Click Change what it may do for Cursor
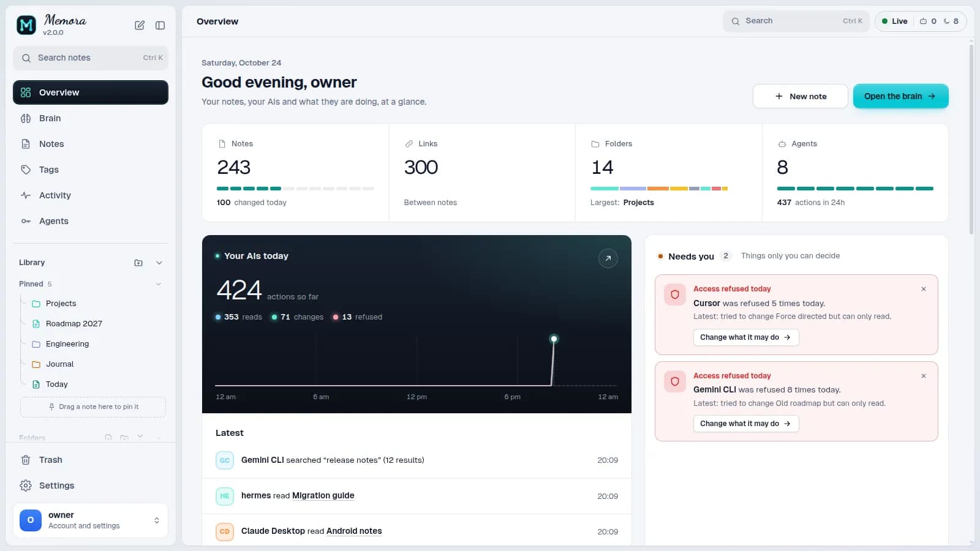The width and height of the screenshot is (980, 551). coord(746,337)
